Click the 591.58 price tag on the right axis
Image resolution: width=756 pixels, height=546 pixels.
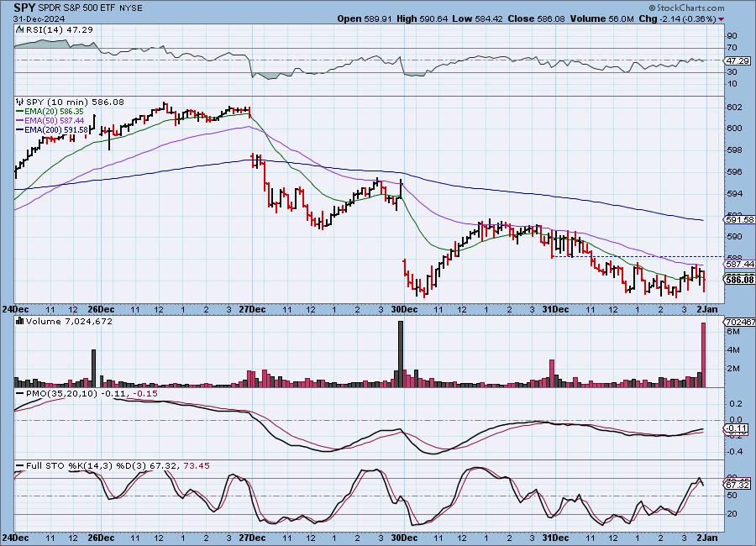pos(739,219)
